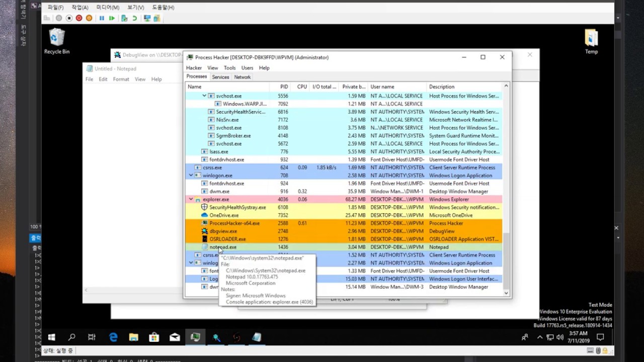This screenshot has height=362, width=644.
Task: Open Task View from the taskbar
Action: (92, 337)
